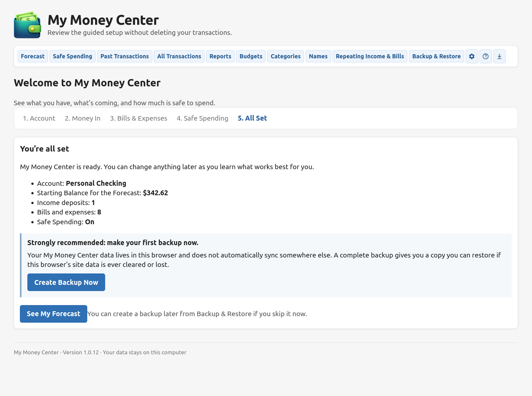Open help via question mark icon
Image resolution: width=532 pixels, height=396 pixels.
click(x=485, y=56)
